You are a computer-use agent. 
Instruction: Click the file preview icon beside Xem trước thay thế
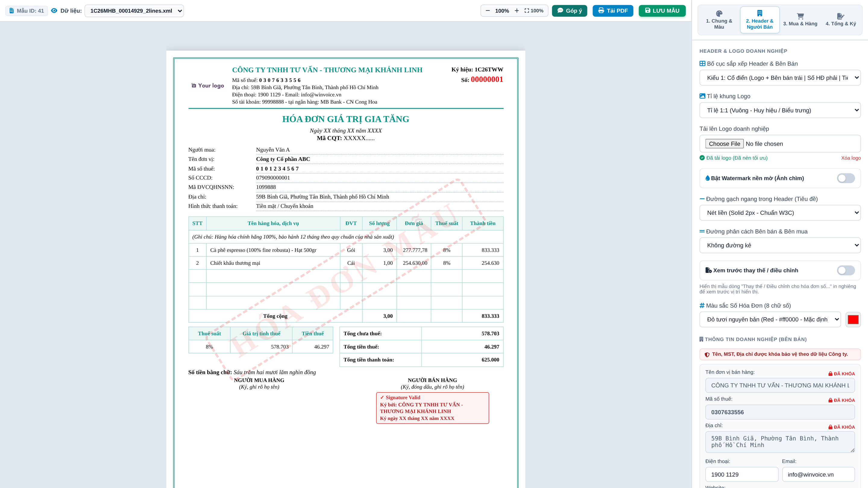709,270
